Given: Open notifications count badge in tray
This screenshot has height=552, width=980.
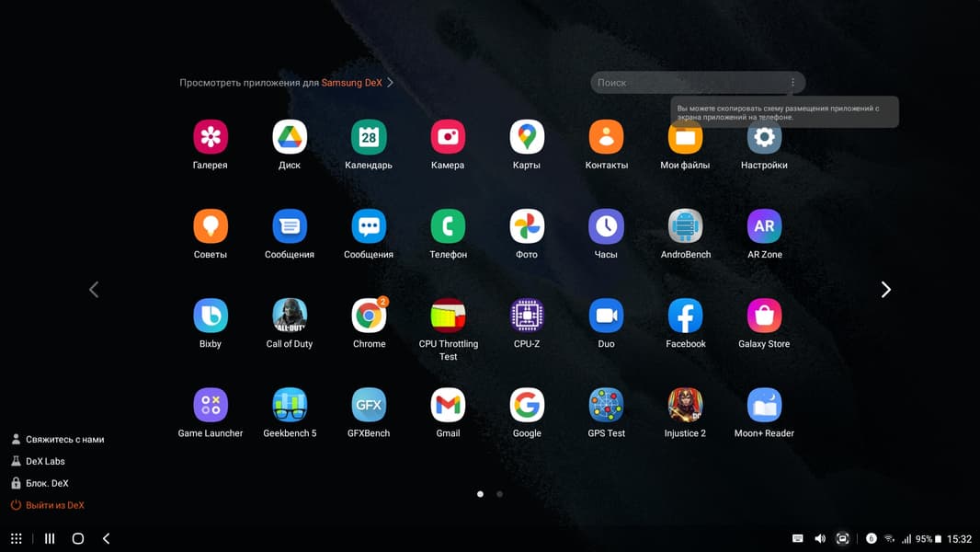Looking at the screenshot, I should point(872,538).
